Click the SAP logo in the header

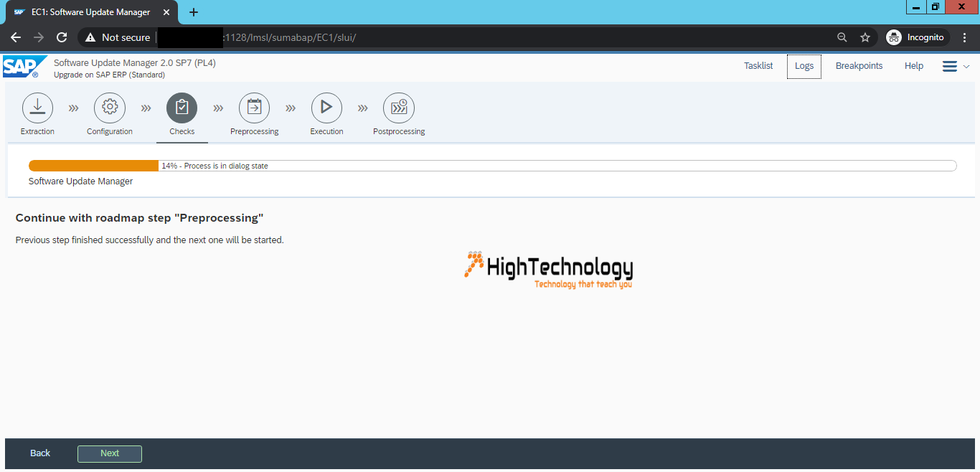[x=24, y=66]
